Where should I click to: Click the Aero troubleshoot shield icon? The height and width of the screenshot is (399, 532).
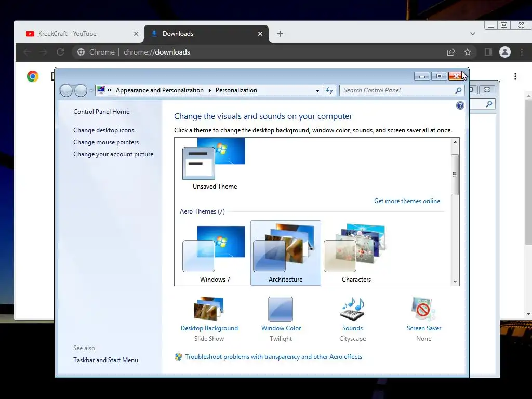click(178, 357)
